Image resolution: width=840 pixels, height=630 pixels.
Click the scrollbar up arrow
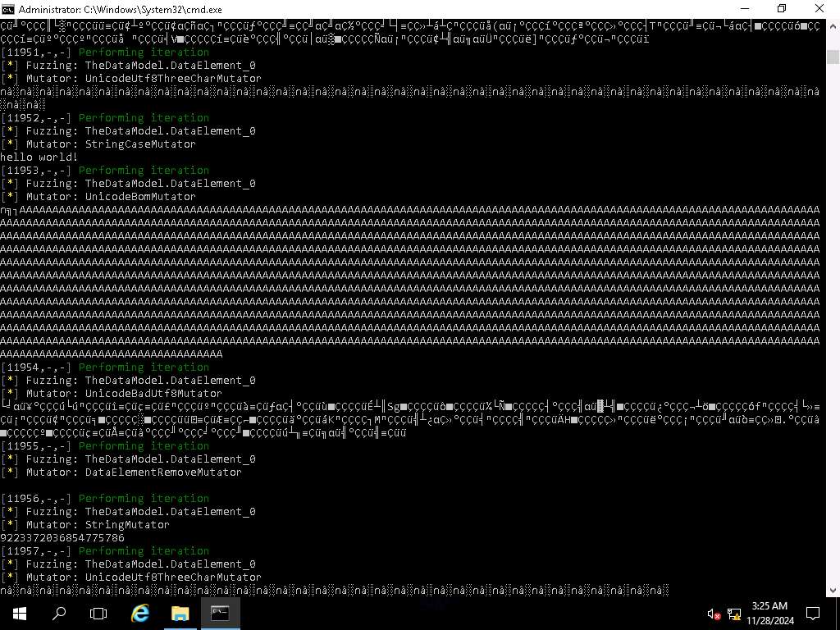pos(833,25)
